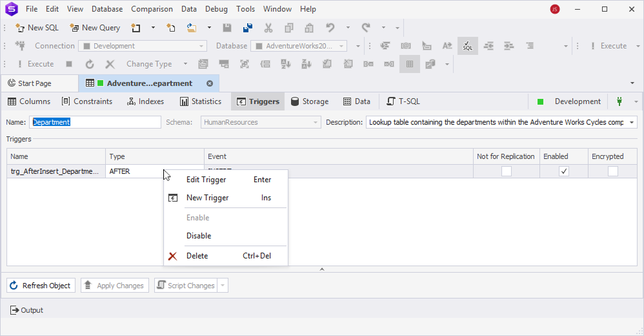The width and height of the screenshot is (644, 336).
Task: Open the document tabs list dropdown arrow
Action: coord(632,83)
